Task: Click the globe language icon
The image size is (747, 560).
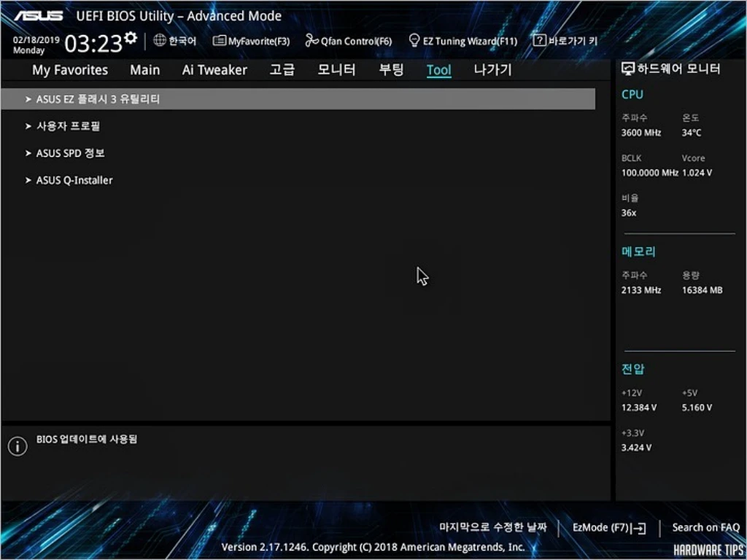Action: tap(160, 41)
